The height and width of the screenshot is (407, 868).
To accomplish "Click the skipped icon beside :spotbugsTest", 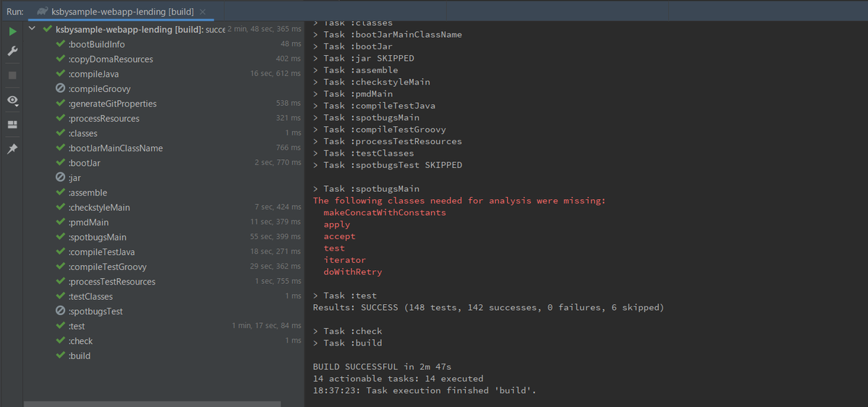I will (x=61, y=311).
